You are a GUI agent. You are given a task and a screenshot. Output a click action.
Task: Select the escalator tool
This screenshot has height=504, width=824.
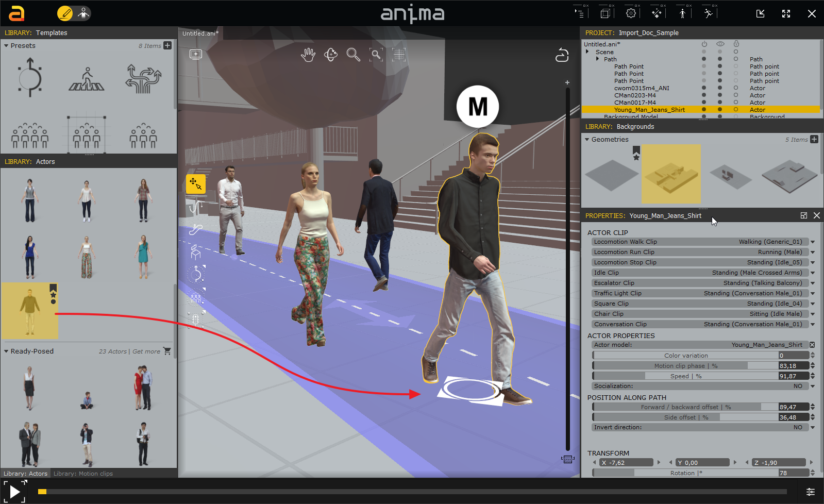click(196, 229)
